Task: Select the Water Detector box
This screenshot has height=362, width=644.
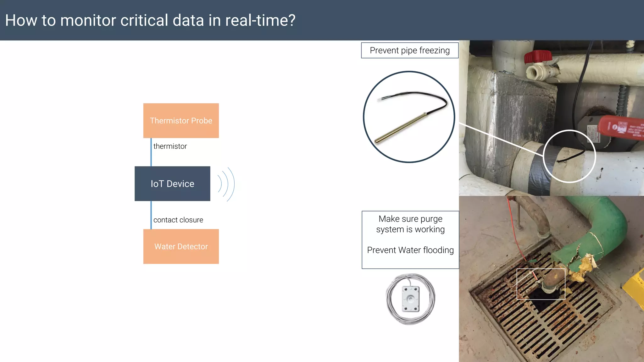Action: coord(181,246)
